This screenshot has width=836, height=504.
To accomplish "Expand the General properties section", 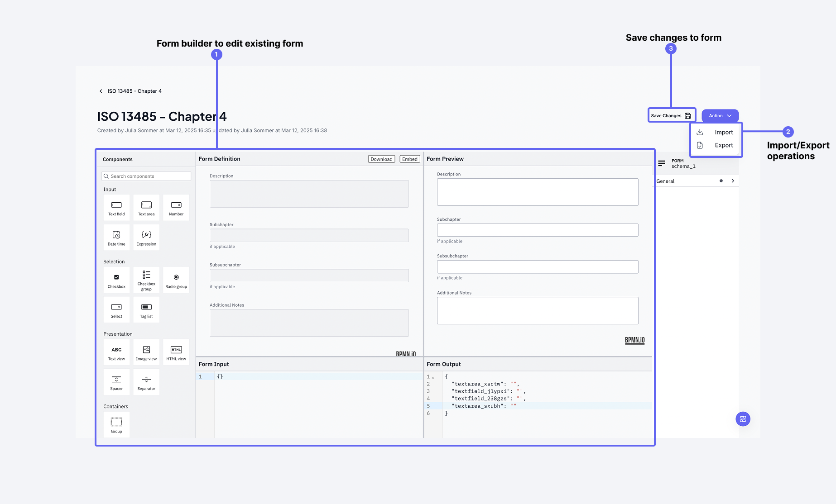I will tap(733, 181).
